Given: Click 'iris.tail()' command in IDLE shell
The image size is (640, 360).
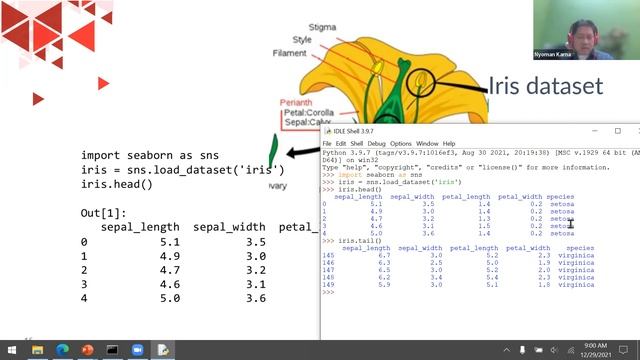Looking at the screenshot, I should tap(360, 241).
